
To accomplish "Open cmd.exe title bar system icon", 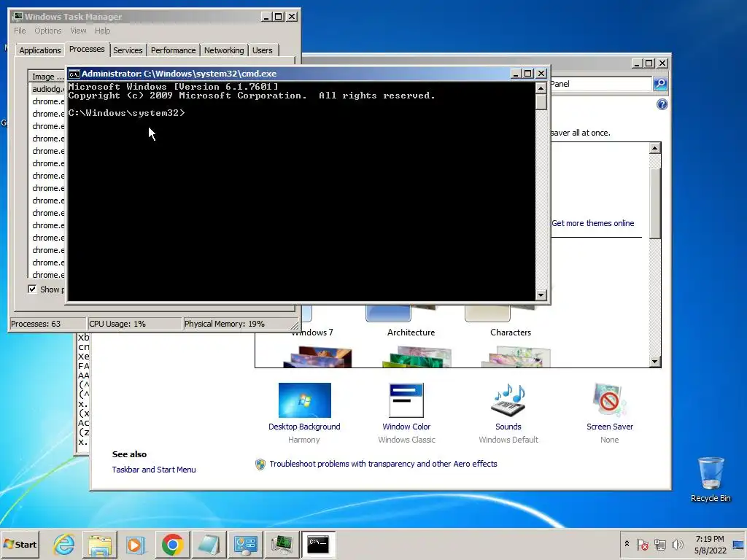I will click(74, 74).
